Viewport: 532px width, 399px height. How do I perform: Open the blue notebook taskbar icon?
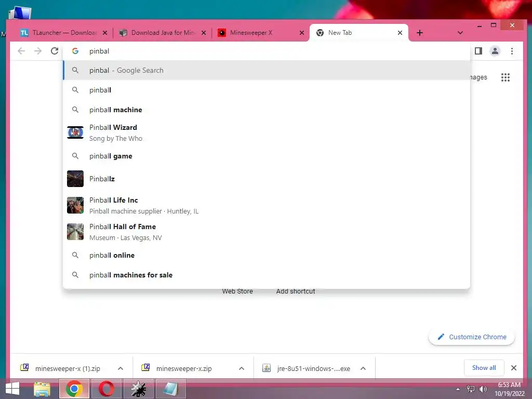pyautogui.click(x=170, y=389)
